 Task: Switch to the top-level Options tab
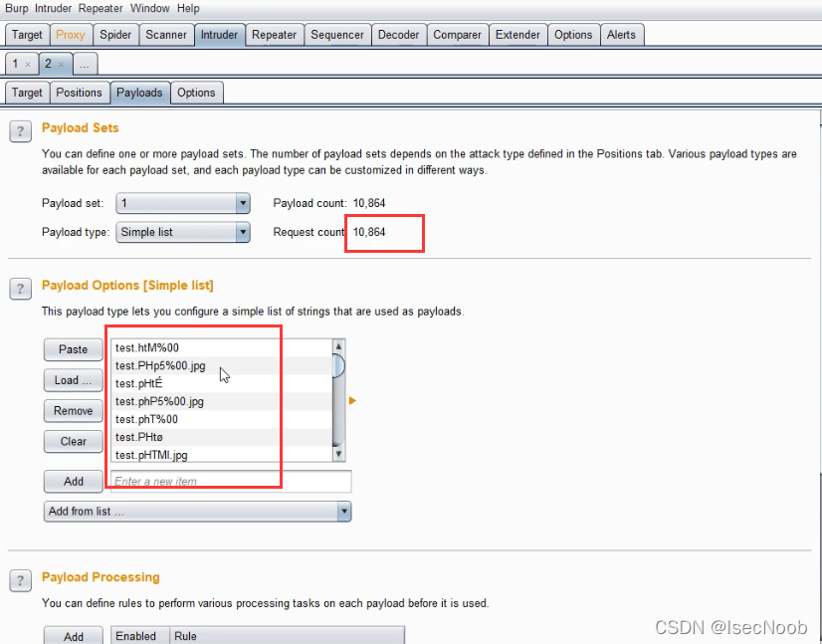tap(573, 35)
